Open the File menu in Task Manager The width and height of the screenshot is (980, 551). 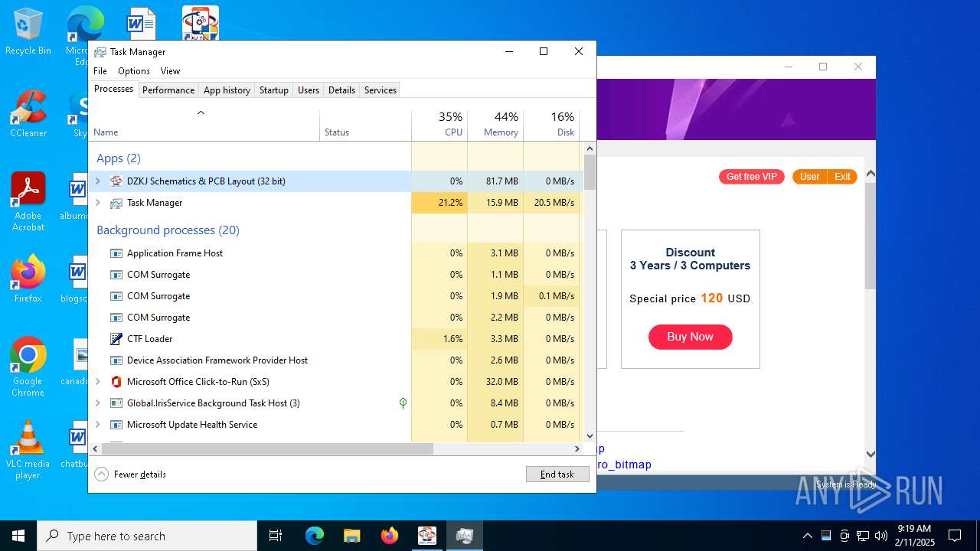pos(100,71)
